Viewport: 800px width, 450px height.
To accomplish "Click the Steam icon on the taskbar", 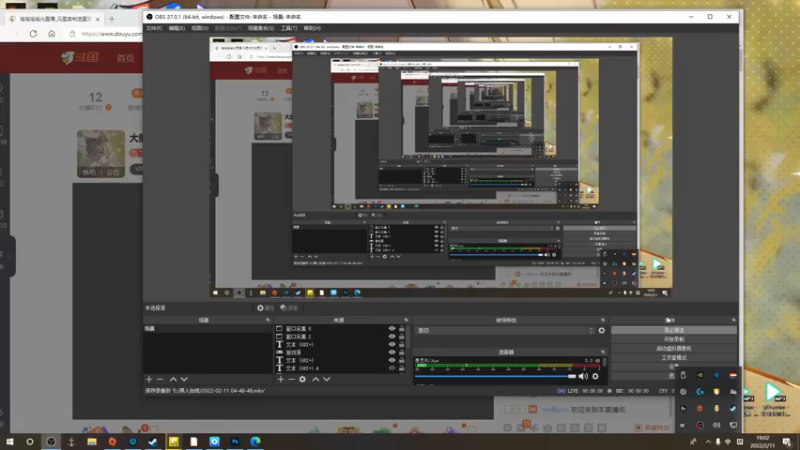I will [153, 441].
